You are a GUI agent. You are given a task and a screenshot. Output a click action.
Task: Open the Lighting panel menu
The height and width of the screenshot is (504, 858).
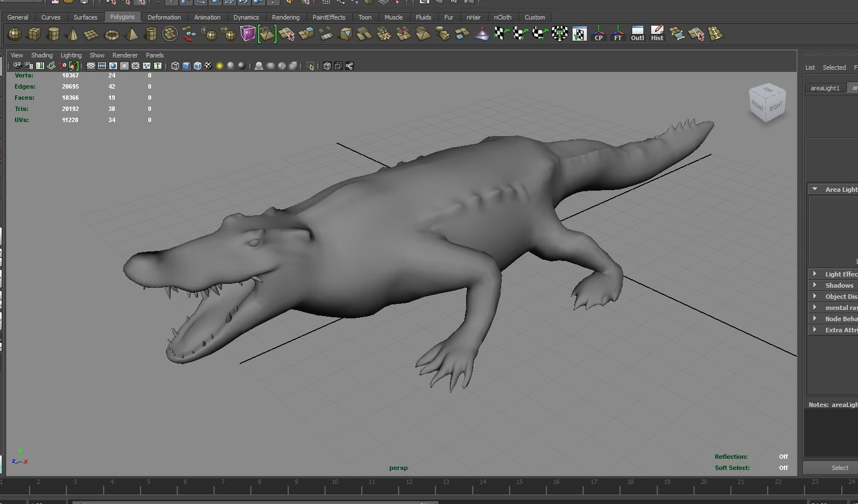[71, 55]
